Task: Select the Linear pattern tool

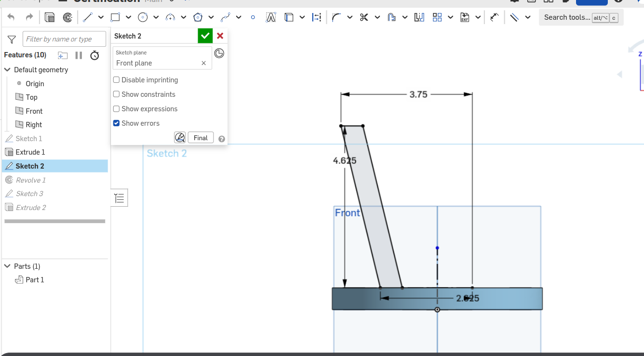Action: pyautogui.click(x=437, y=17)
